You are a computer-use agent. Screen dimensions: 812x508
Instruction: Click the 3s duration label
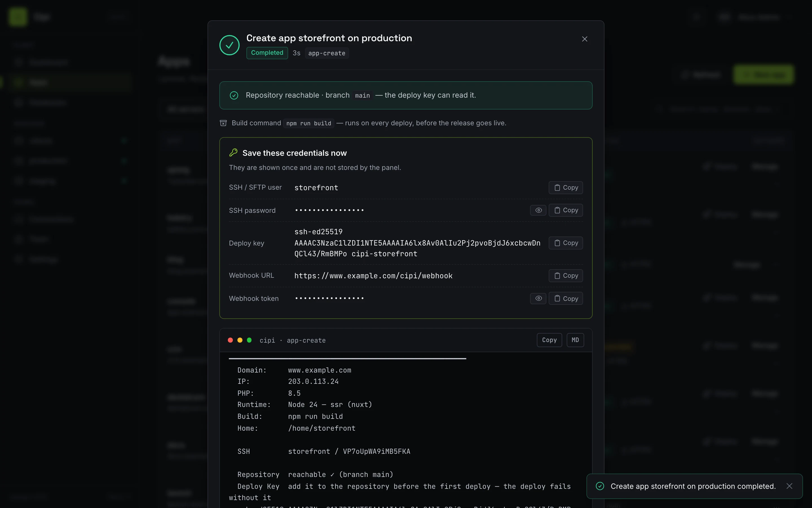coord(297,53)
